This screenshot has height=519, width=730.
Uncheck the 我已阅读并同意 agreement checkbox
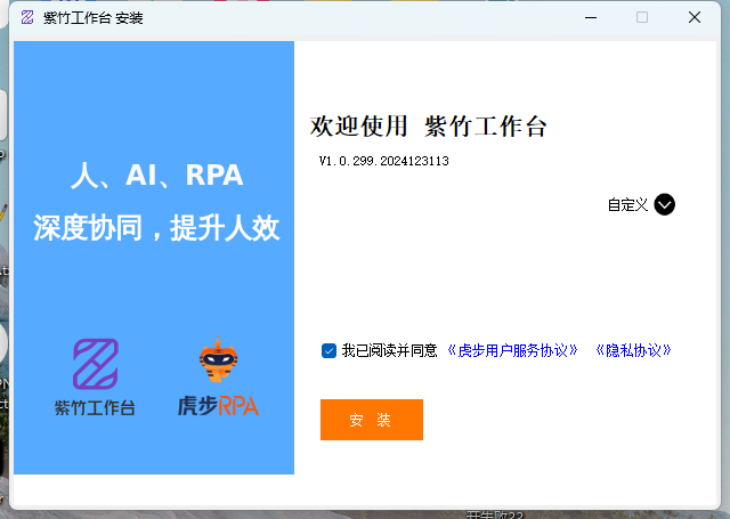tap(329, 350)
